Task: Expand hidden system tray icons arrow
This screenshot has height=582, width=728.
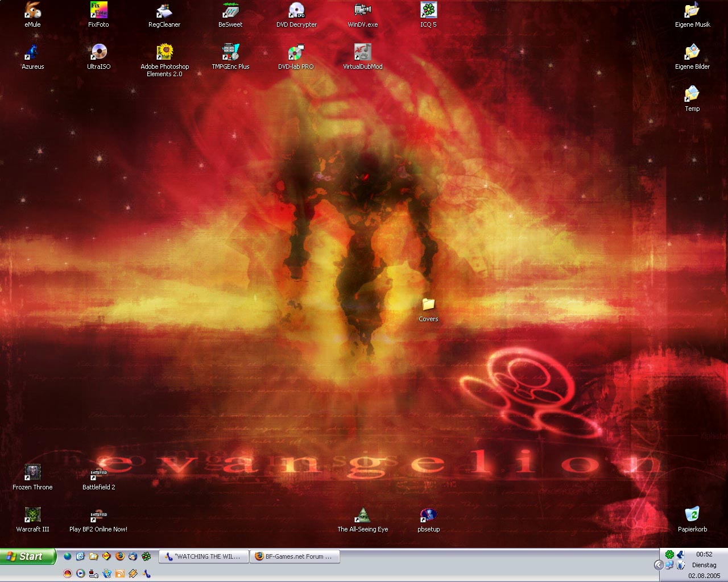Action: 659,565
